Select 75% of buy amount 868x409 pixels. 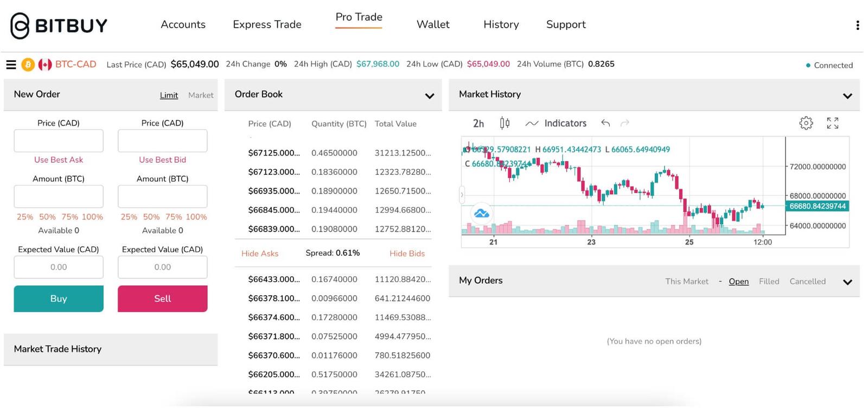[69, 216]
